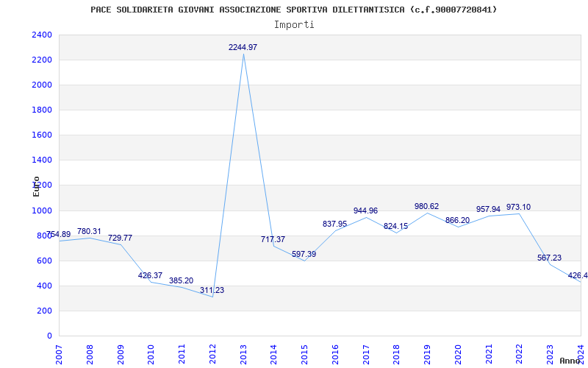
Task: Click the 2200 y-axis tick label
Action: [42, 60]
